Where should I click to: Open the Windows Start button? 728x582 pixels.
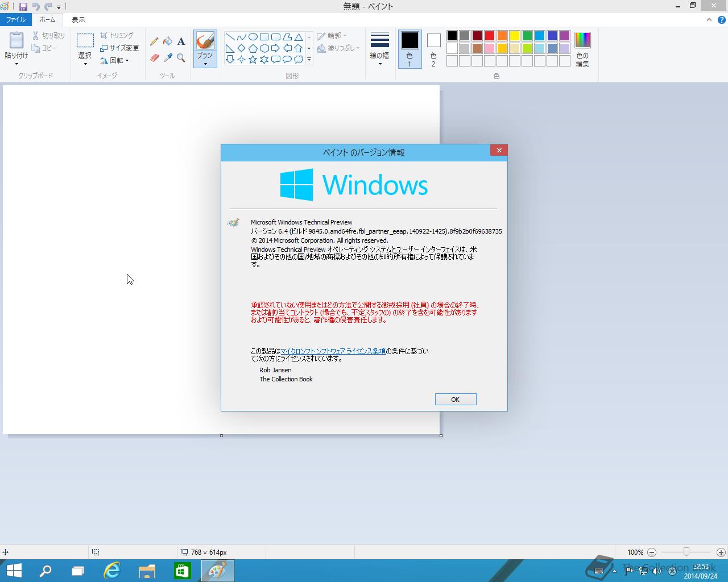(x=14, y=571)
